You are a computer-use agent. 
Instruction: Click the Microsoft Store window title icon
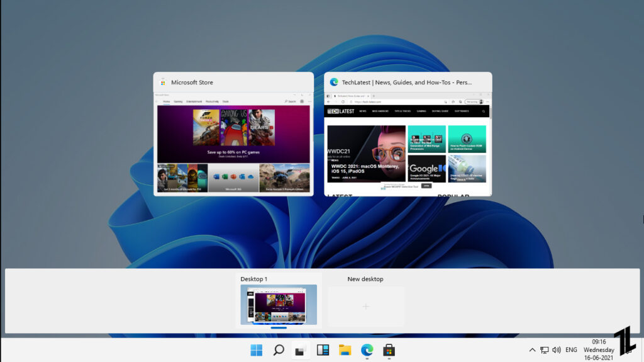pyautogui.click(x=163, y=82)
